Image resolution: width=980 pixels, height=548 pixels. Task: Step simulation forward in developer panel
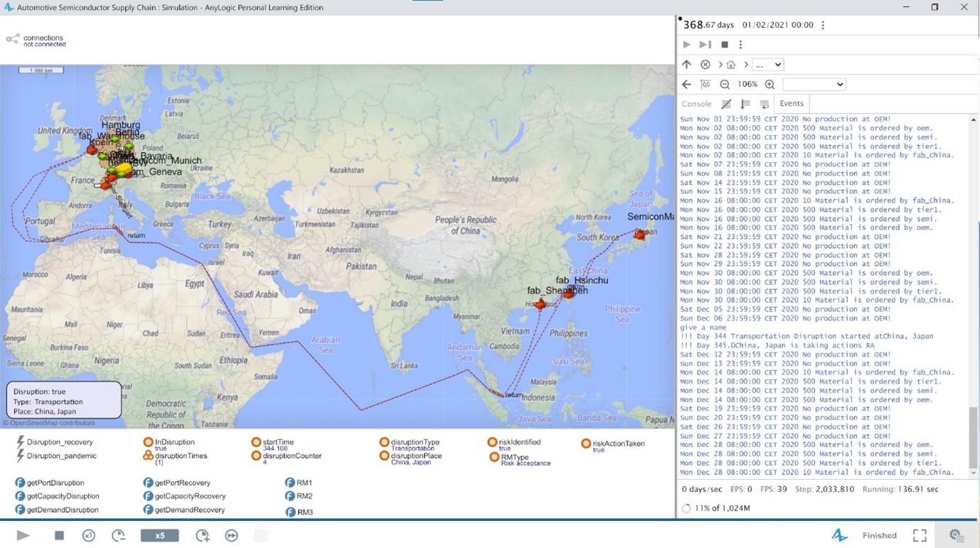pyautogui.click(x=705, y=44)
